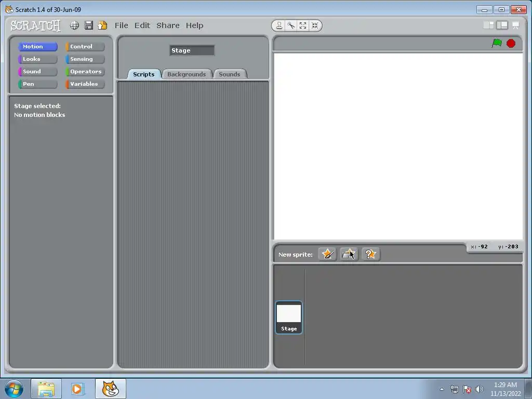Click the Scratch cat taskbar icon
Screen dimensions: 532x399
pyautogui.click(x=111, y=389)
